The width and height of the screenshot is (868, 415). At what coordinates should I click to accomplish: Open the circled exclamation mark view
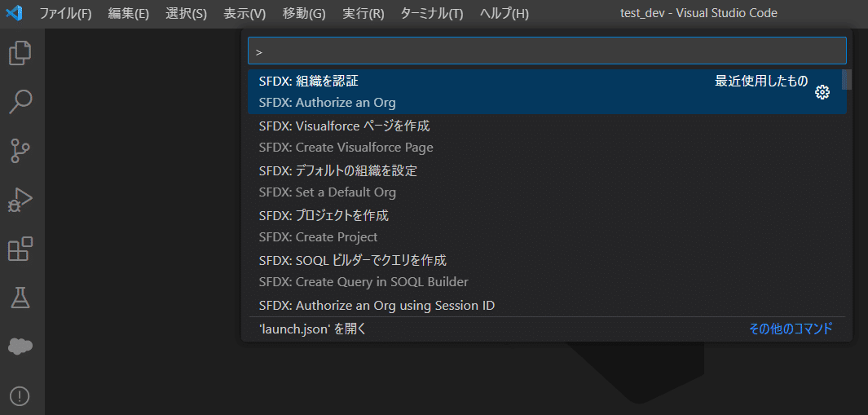pyautogui.click(x=20, y=396)
